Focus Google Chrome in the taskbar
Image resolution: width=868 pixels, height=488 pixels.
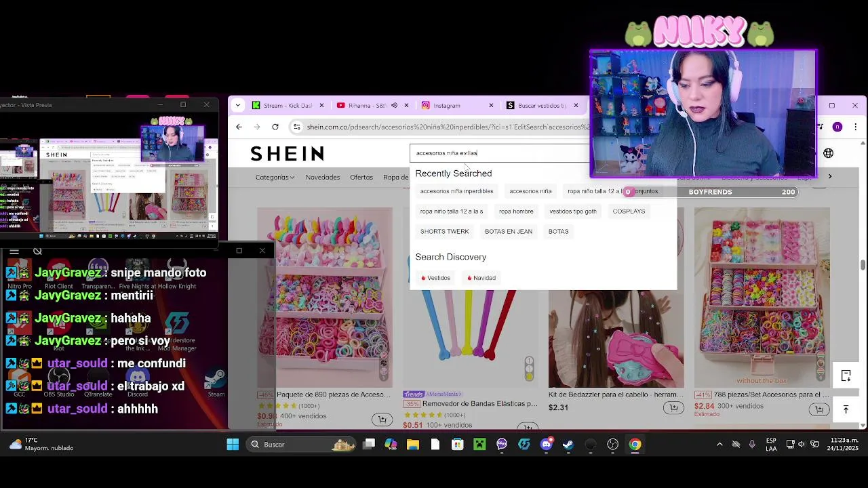click(x=635, y=445)
